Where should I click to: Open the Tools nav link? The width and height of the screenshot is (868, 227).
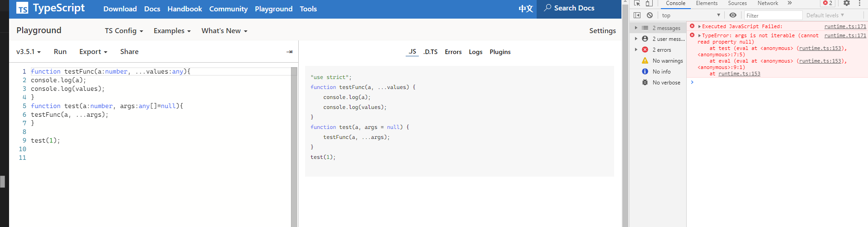point(308,9)
